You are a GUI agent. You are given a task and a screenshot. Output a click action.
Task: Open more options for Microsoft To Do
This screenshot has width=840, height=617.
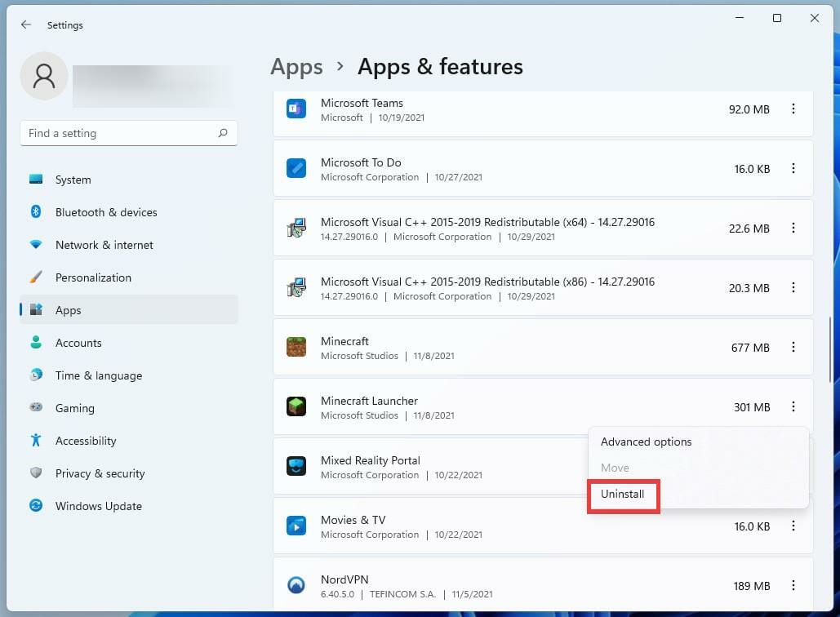click(x=793, y=168)
